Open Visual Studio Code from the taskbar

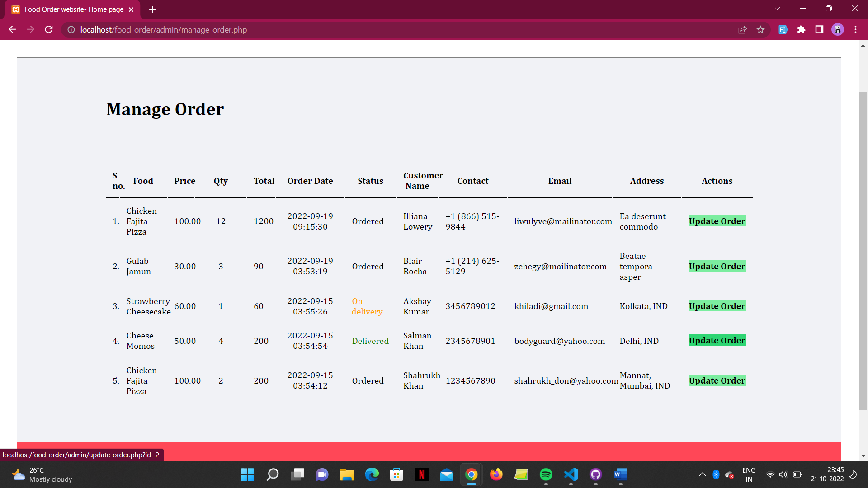(x=571, y=475)
